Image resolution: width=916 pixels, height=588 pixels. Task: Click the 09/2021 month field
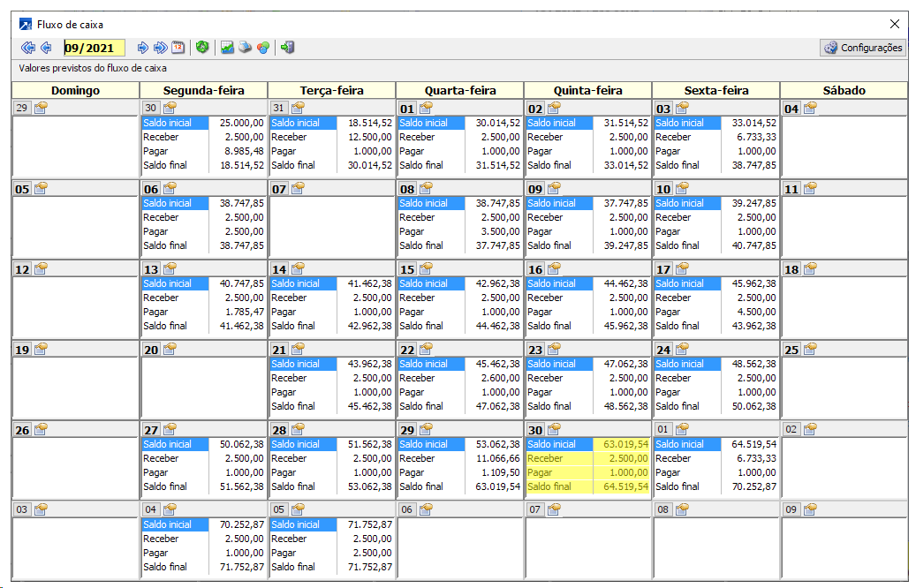93,48
